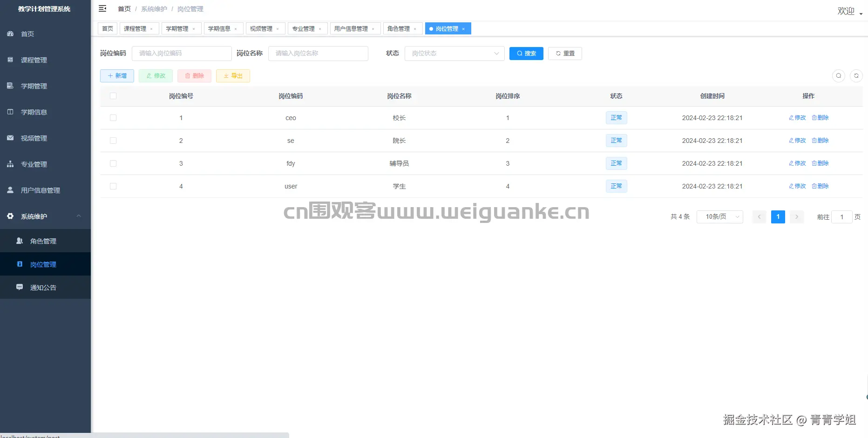Open 首页 dashboard in sidebar
This screenshot has width=868, height=438.
tap(45, 34)
